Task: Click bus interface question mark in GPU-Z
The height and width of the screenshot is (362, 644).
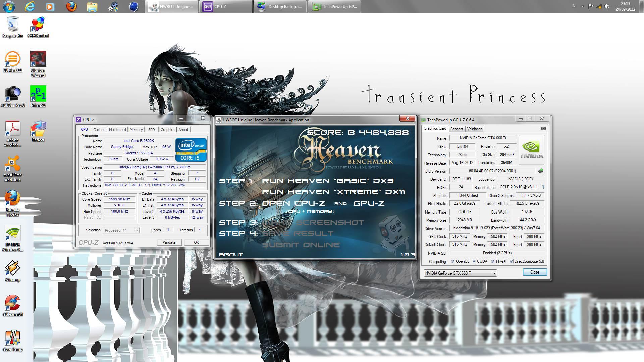Action: (543, 187)
